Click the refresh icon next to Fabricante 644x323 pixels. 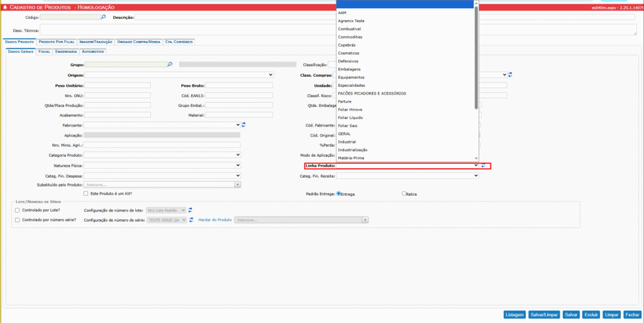pos(243,125)
